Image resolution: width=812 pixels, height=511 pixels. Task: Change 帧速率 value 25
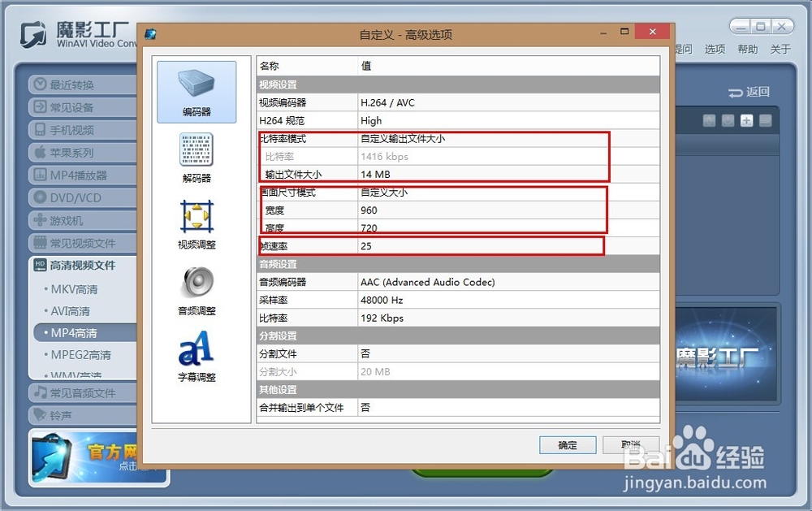(x=508, y=246)
